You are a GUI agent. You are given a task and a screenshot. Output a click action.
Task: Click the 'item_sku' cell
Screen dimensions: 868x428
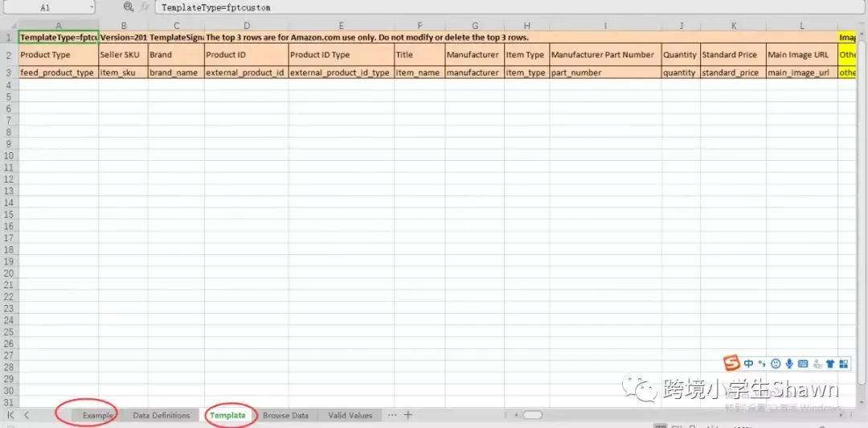[x=124, y=72]
